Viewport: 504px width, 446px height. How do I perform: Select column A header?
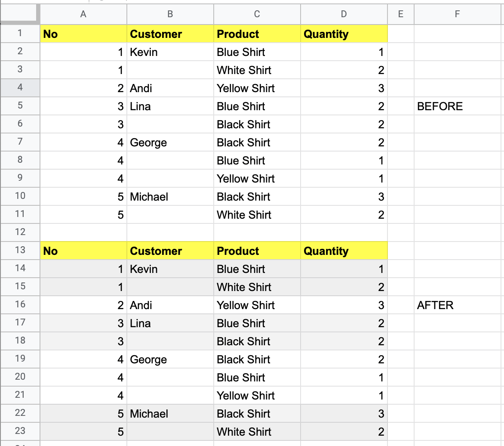pos(83,14)
